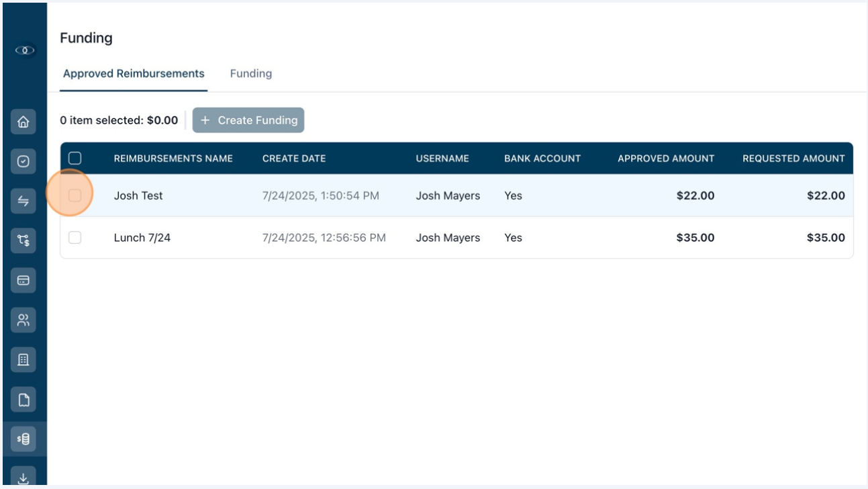
Task: Click the download sidebar icon
Action: point(23,478)
